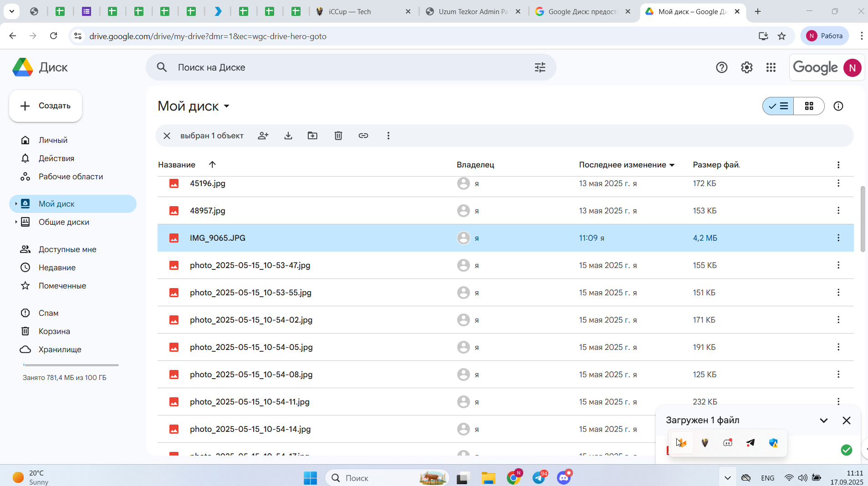The image size is (868, 486).
Task: Move selected file to folder
Action: tap(312, 136)
